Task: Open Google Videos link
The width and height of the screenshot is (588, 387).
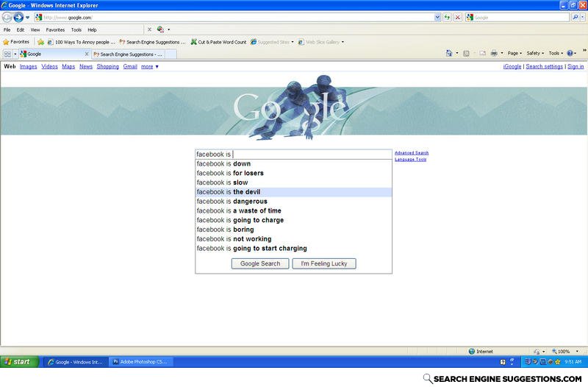Action: point(49,66)
